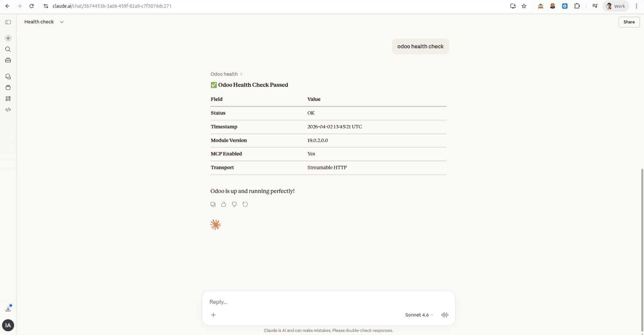Start a new chat with plus icon
Image resolution: width=644 pixels, height=335 pixels.
(8, 38)
